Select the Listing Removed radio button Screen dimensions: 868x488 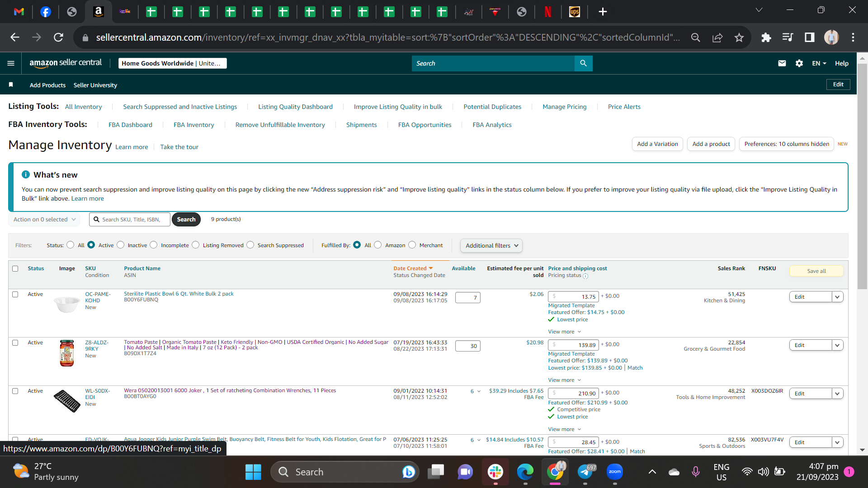pyautogui.click(x=195, y=245)
